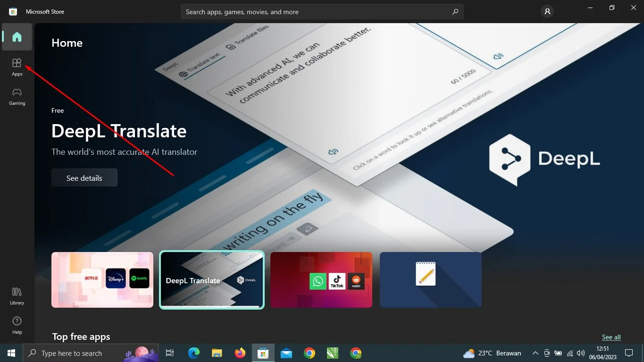Open the second Chrome profile icon in taskbar
644x362 pixels.
click(356, 353)
